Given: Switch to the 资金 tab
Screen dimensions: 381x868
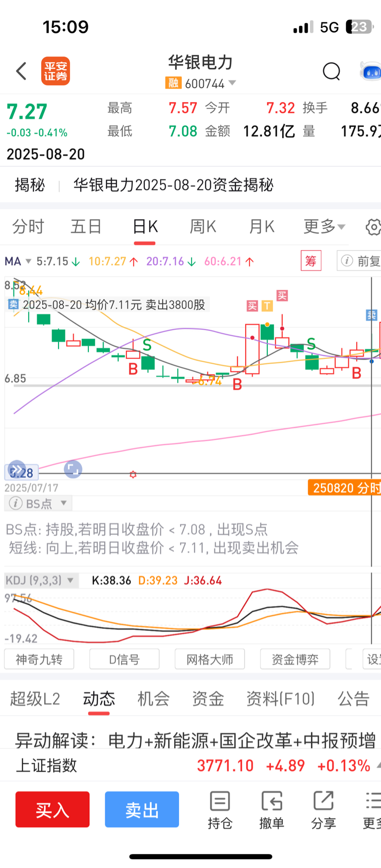Looking at the screenshot, I should (208, 699).
